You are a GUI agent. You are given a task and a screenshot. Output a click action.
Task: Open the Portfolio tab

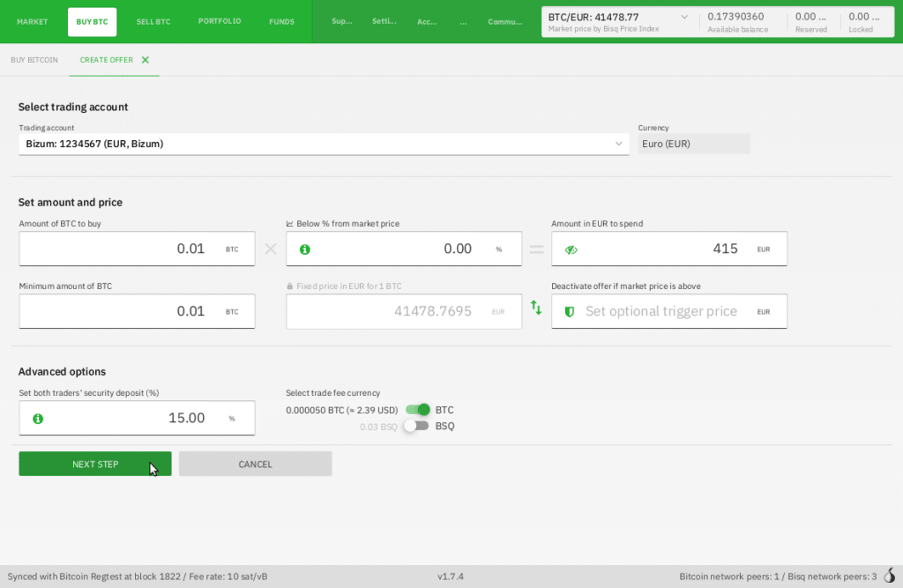pyautogui.click(x=220, y=21)
